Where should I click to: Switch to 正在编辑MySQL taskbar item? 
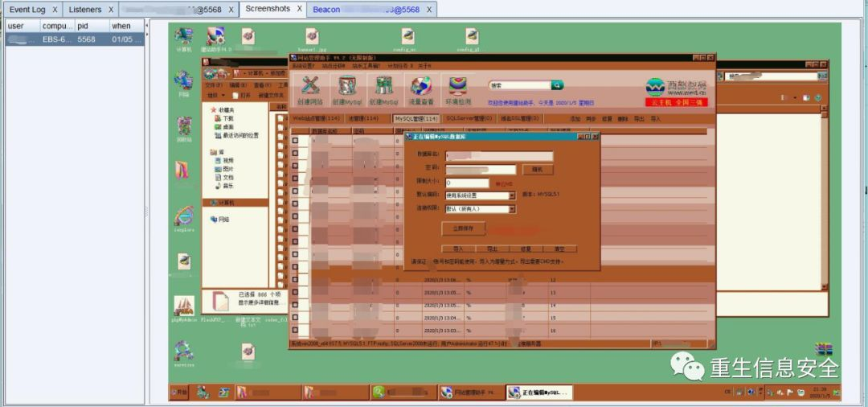coord(540,393)
